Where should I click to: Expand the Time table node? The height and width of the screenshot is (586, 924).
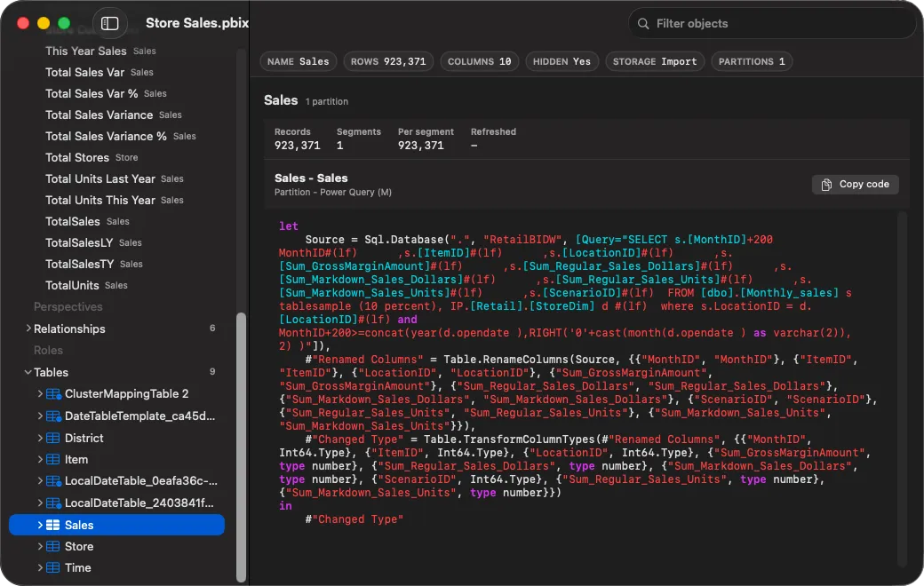coord(40,567)
